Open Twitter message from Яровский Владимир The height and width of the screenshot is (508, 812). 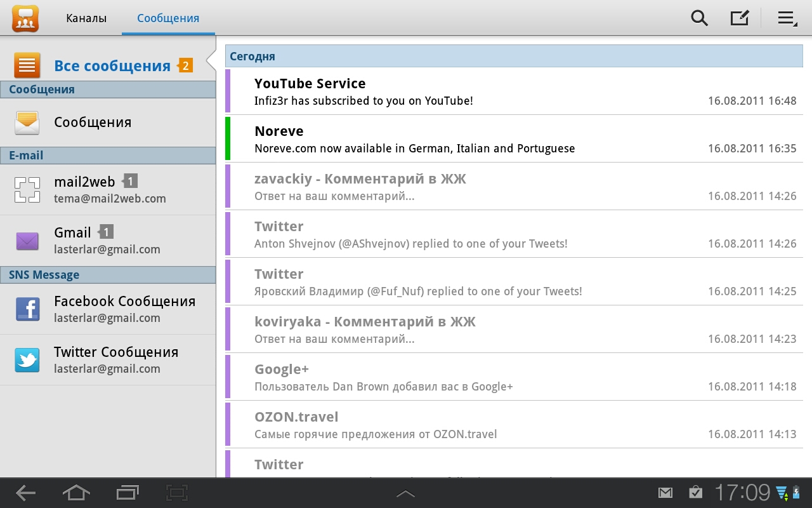coord(514,281)
